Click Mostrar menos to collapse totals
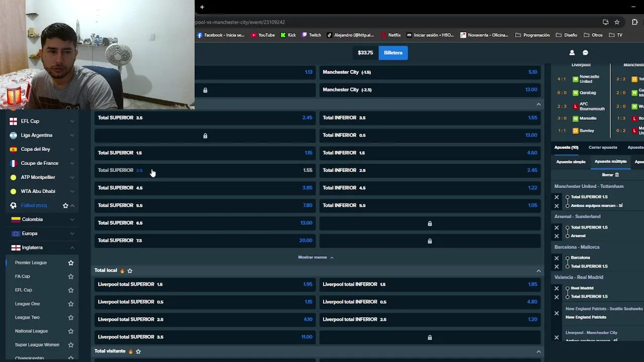 pyautogui.click(x=315, y=257)
